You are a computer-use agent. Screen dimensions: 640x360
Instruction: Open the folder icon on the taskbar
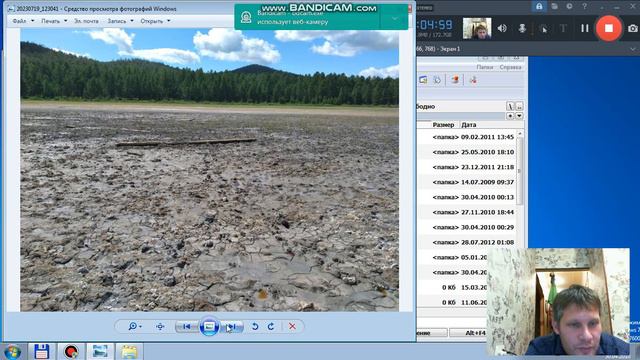[129, 351]
